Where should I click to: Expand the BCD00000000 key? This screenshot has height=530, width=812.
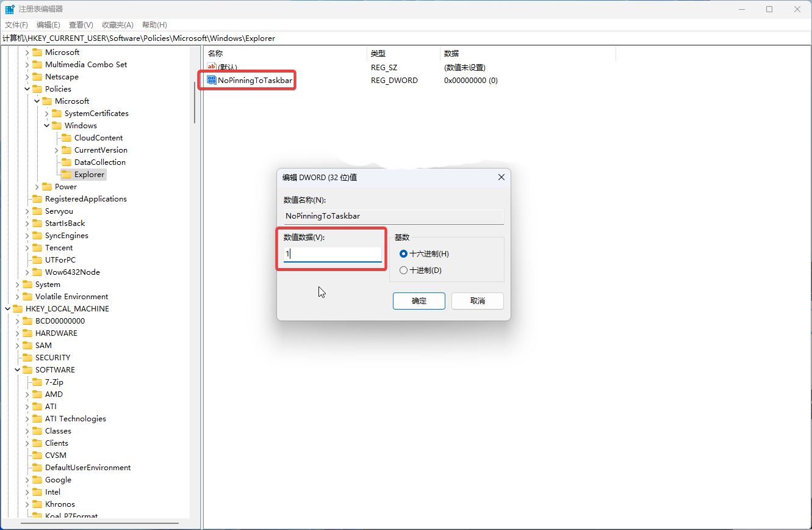coord(18,321)
